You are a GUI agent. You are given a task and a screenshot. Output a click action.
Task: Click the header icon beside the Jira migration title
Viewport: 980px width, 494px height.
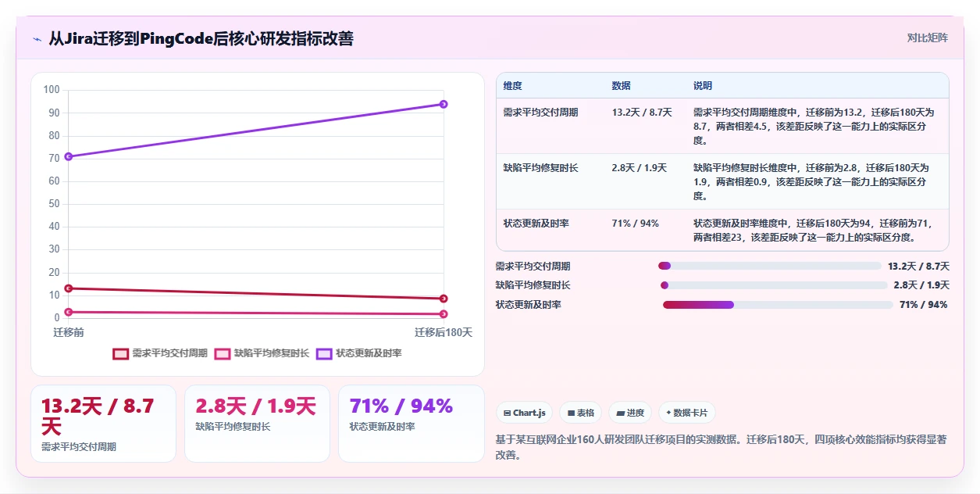37,38
